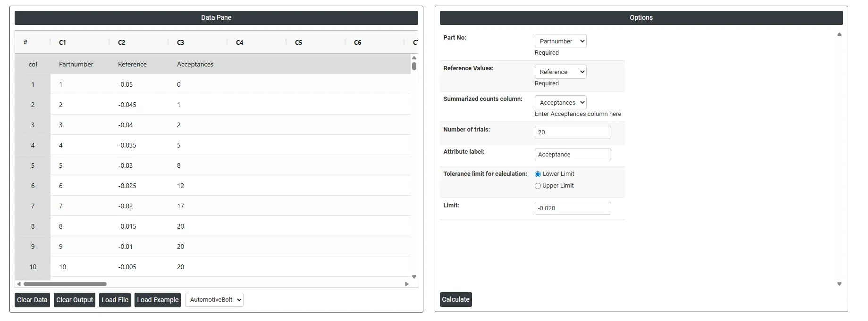Select the -0.02 reference cell

[x=138, y=206]
